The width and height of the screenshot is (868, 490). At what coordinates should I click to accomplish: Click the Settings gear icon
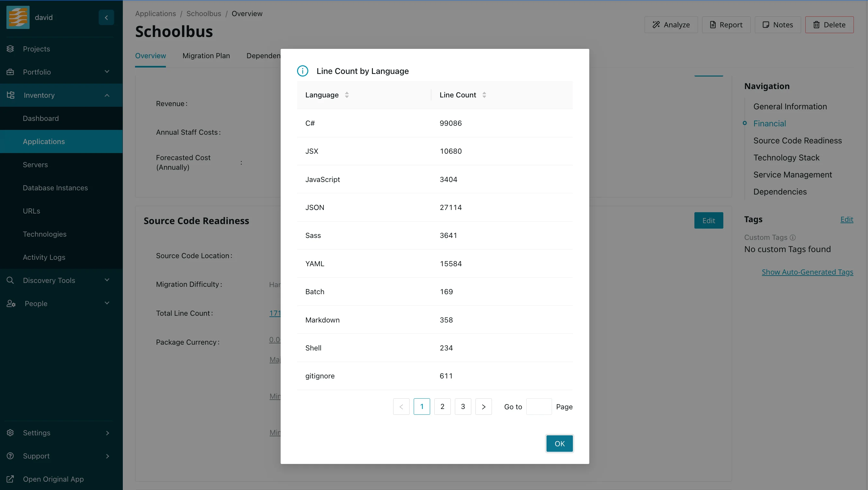10,433
